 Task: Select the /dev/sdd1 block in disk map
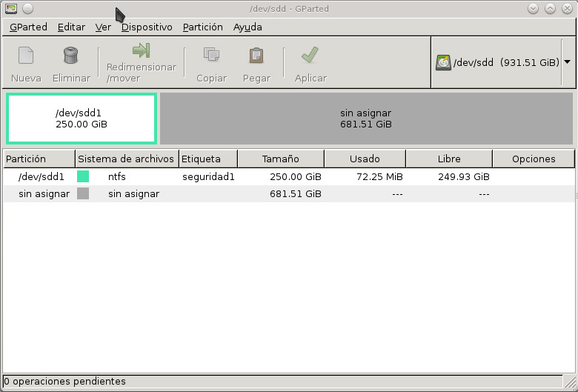click(82, 119)
